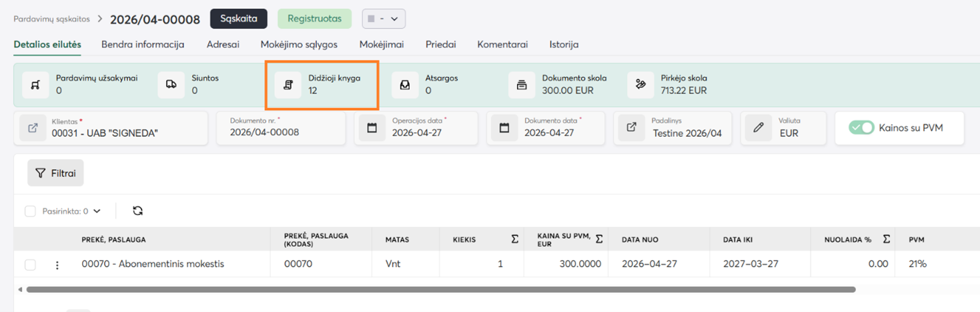Click the Siuntos truck icon
The height and width of the screenshot is (312, 980).
pos(171,85)
